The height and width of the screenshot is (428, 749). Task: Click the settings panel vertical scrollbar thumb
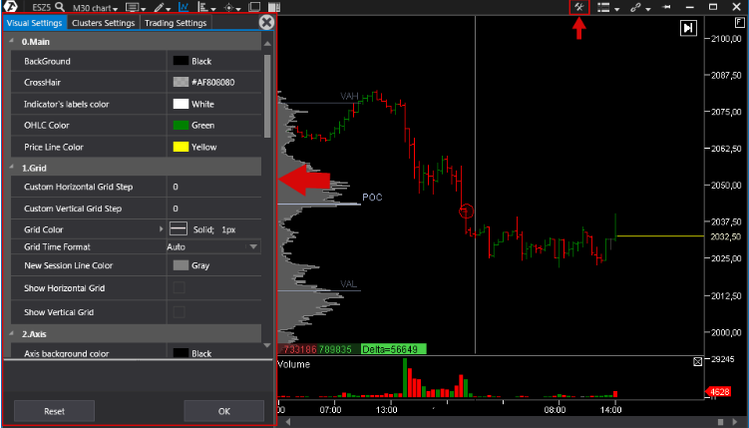click(x=268, y=96)
